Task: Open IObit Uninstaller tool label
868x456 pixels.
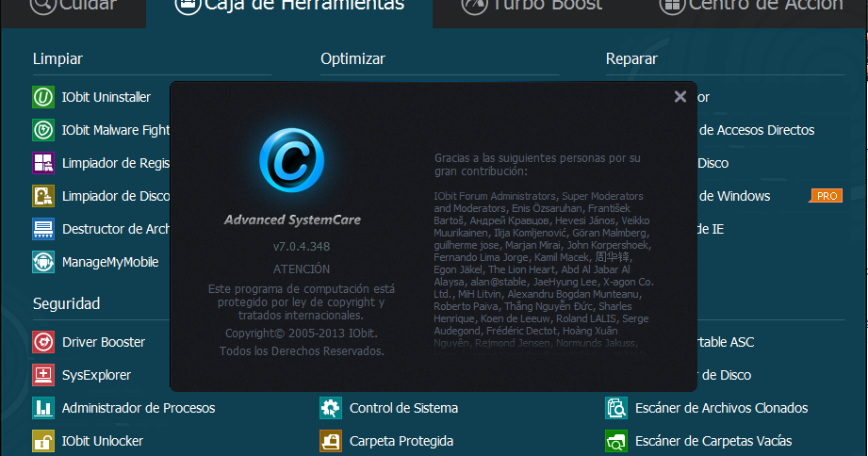Action: 106,97
